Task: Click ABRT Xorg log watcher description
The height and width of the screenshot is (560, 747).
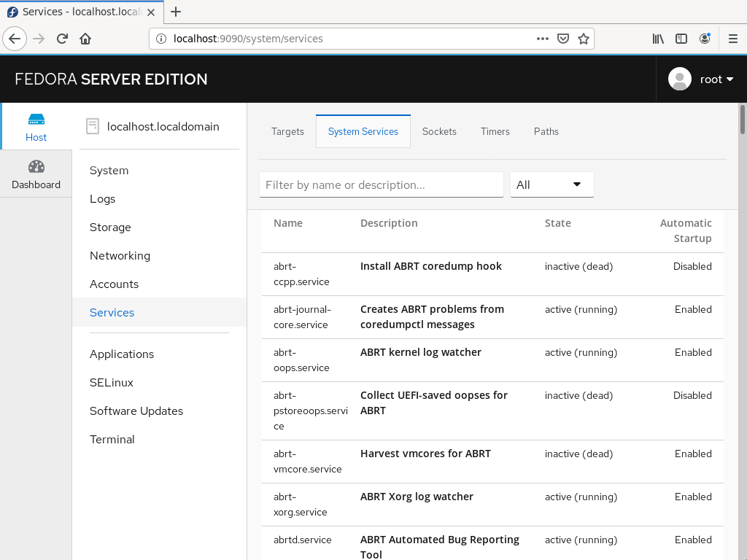Action: [x=417, y=497]
